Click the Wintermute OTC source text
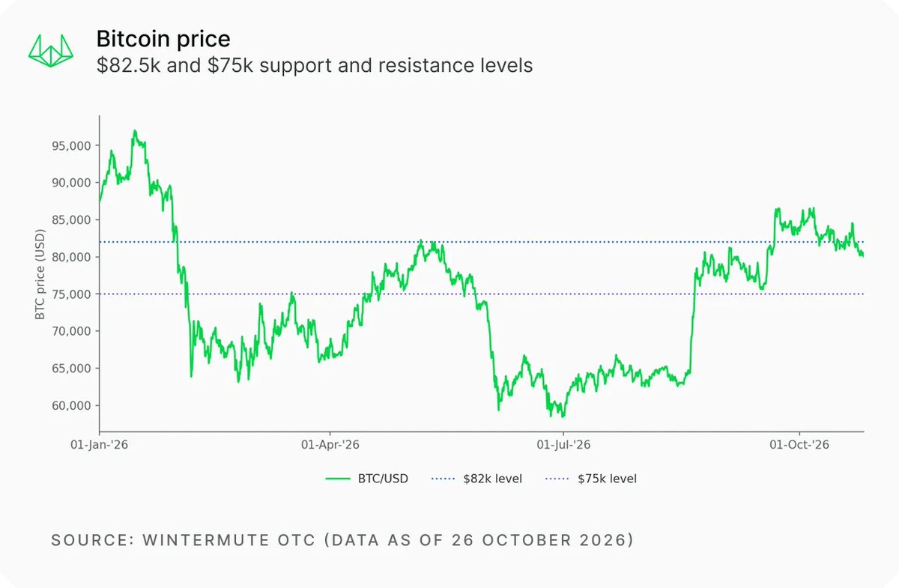The height and width of the screenshot is (588, 899). [342, 540]
